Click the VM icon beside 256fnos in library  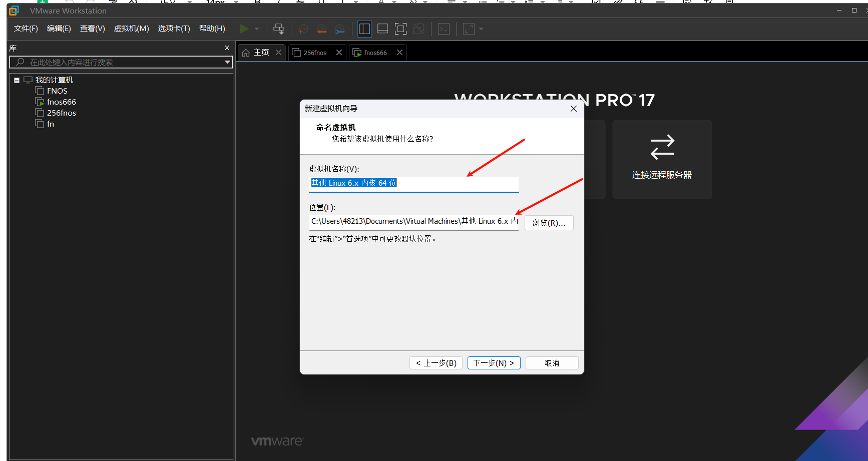pos(40,113)
